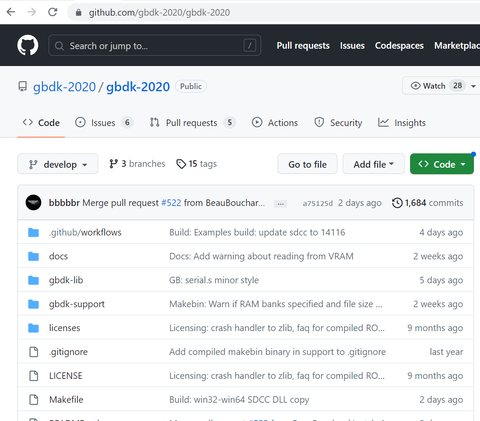Open the docs folder

pyautogui.click(x=58, y=256)
